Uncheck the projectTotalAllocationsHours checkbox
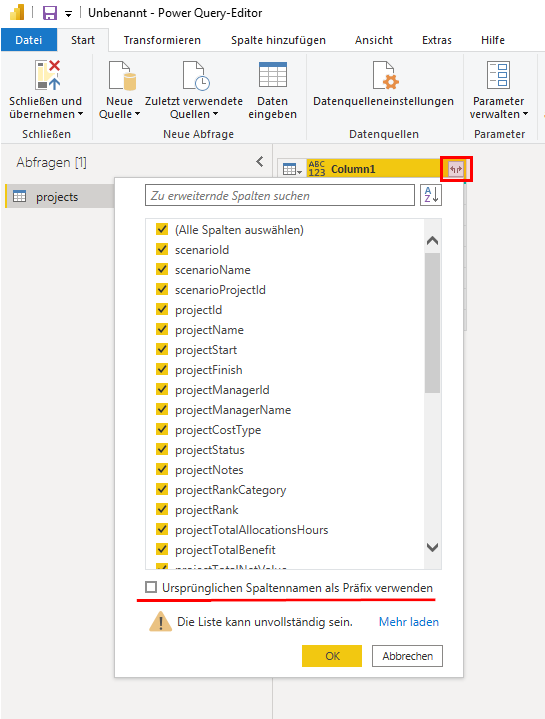Viewport: 545px width, 719px height. (x=162, y=529)
